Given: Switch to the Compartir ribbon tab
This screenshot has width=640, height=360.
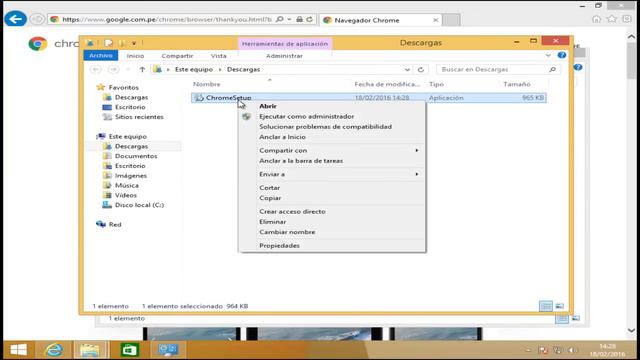Looking at the screenshot, I should pos(177,56).
